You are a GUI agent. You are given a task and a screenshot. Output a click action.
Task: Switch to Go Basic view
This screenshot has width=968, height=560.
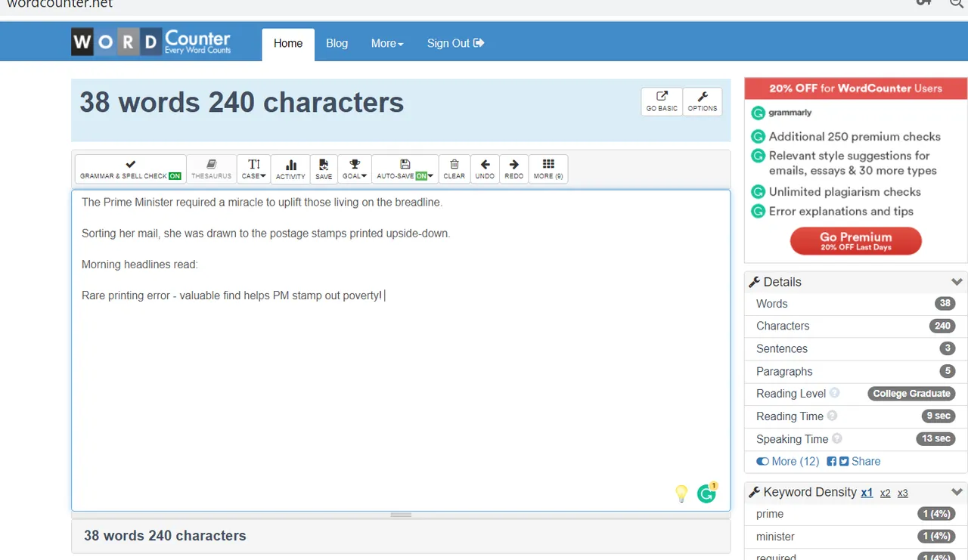(x=662, y=102)
